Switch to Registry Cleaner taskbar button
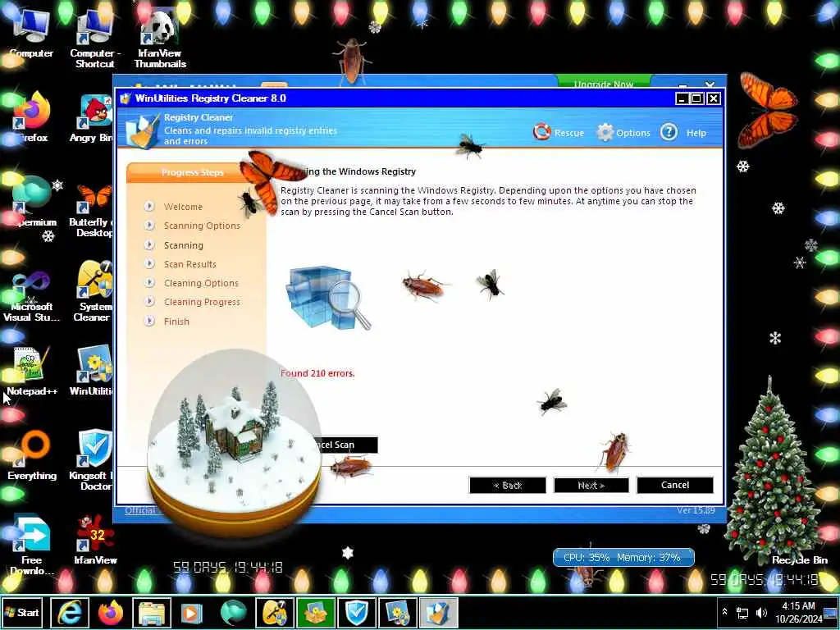The image size is (840, 630). pos(438,612)
